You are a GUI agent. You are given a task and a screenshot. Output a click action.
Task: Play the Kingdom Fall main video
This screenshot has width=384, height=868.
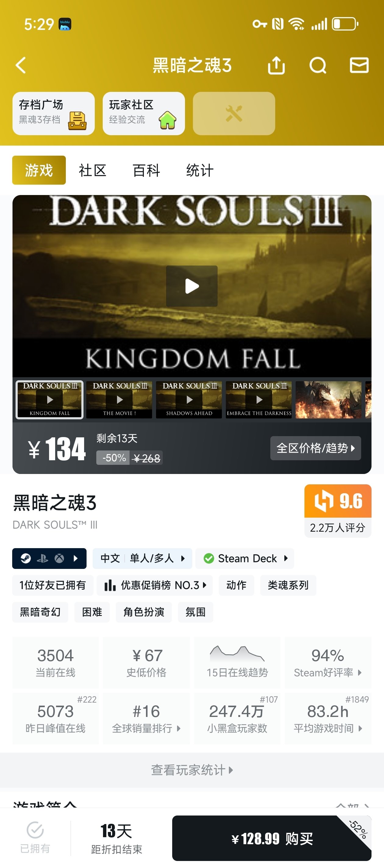point(192,286)
